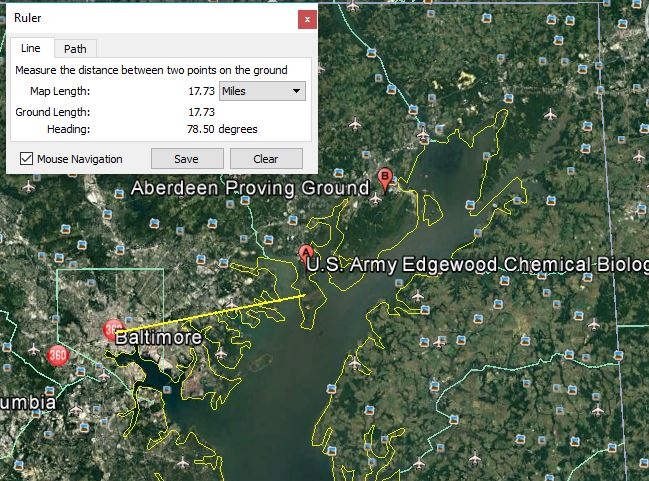
Task: Click red placemark A near Edgewood
Action: [x=305, y=253]
